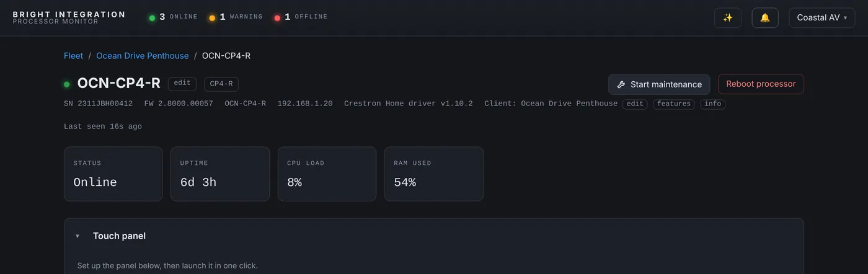Click the orange warning status dot

pyautogui.click(x=212, y=18)
